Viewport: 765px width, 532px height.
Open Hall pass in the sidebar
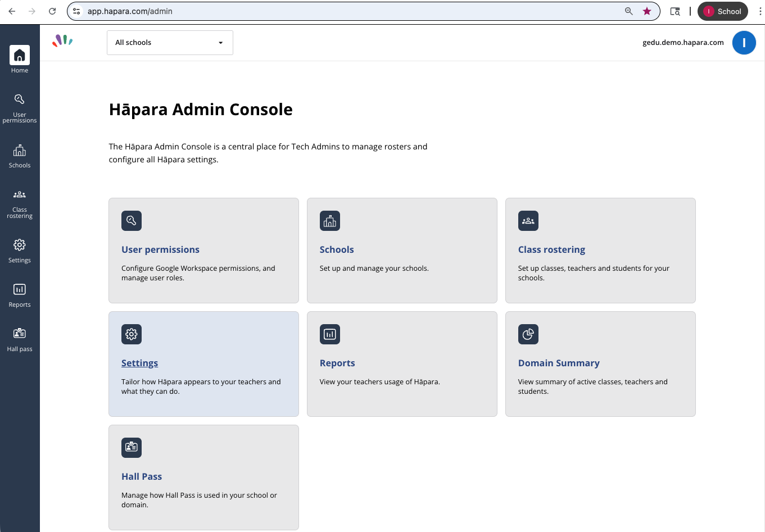(20, 339)
